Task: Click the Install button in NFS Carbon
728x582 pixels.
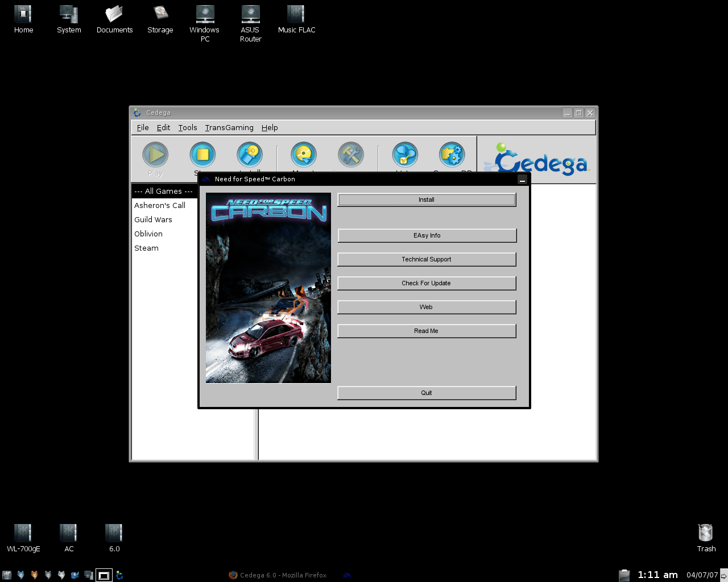Action: point(427,199)
